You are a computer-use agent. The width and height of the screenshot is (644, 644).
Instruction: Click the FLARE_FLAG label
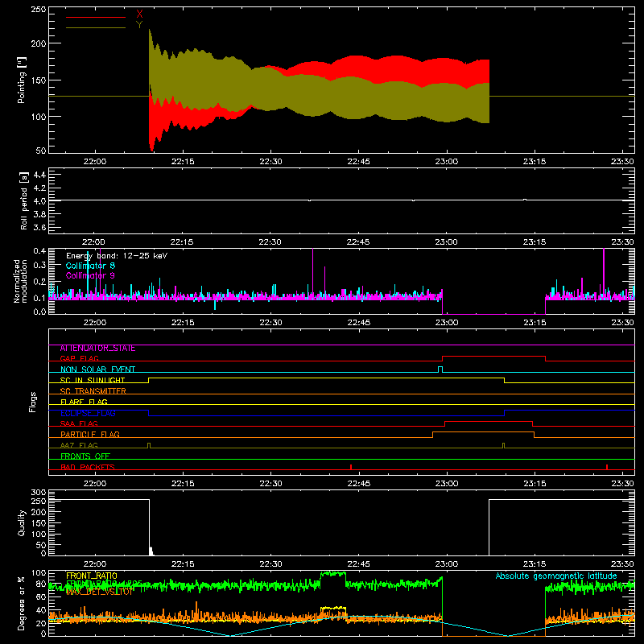pos(84,402)
